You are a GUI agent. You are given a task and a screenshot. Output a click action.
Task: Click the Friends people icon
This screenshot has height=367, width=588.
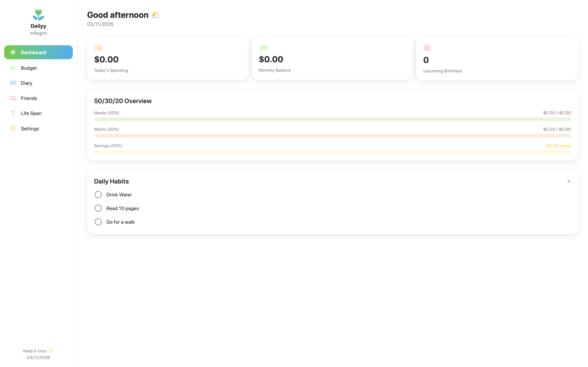[x=13, y=98]
